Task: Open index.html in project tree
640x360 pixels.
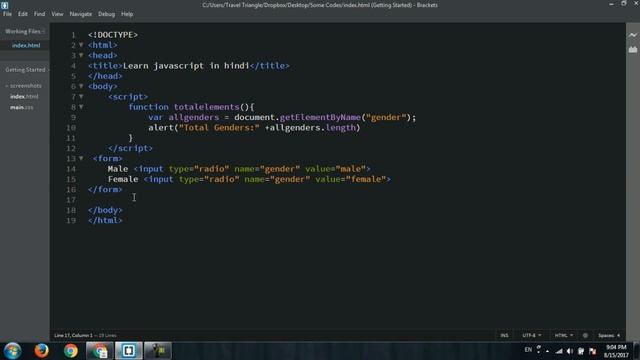Action: [24, 97]
